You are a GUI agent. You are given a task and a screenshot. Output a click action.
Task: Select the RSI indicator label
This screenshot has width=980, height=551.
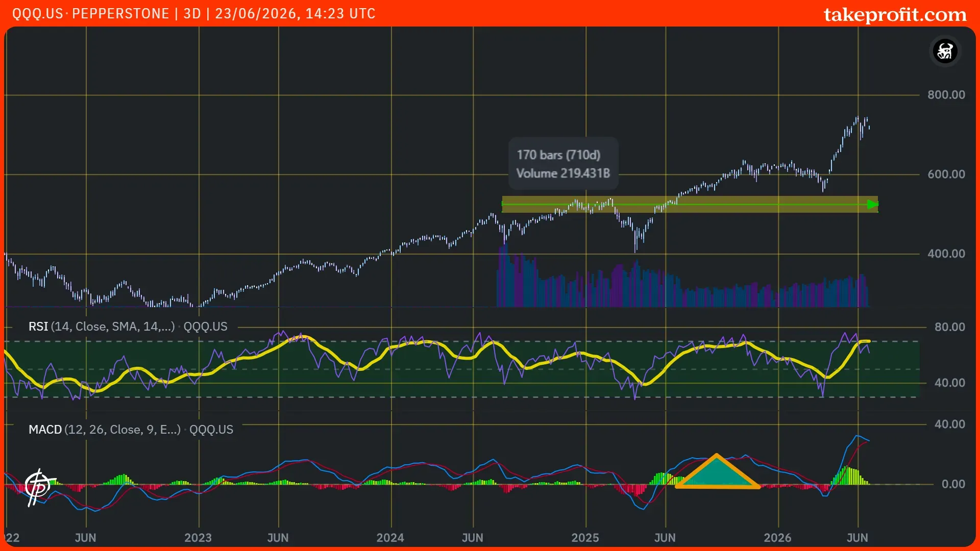tap(128, 327)
